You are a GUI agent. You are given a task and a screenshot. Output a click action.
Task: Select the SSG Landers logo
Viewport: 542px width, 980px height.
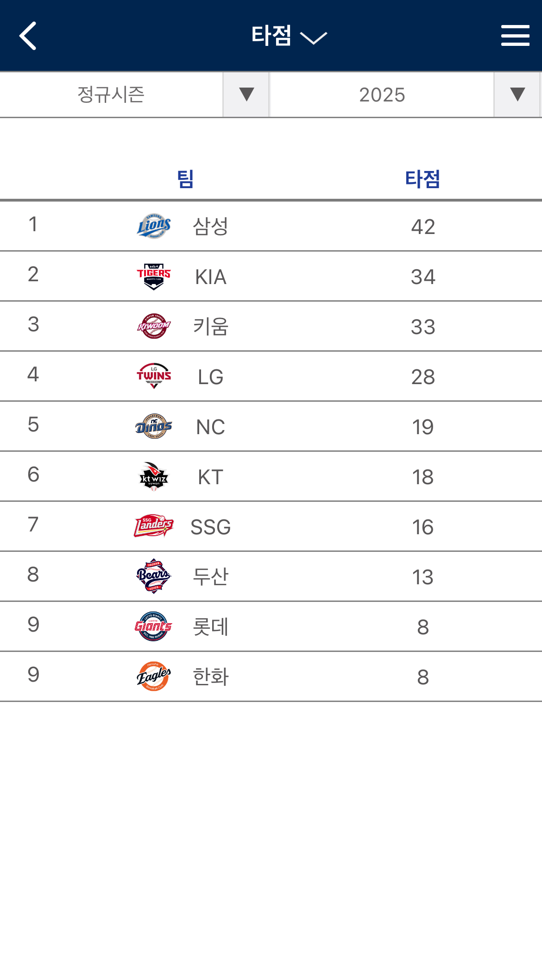(154, 526)
